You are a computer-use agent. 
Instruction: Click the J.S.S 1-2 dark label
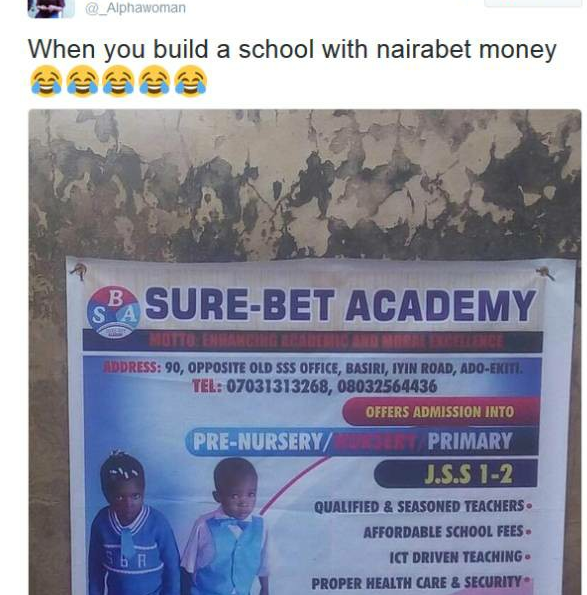456,474
